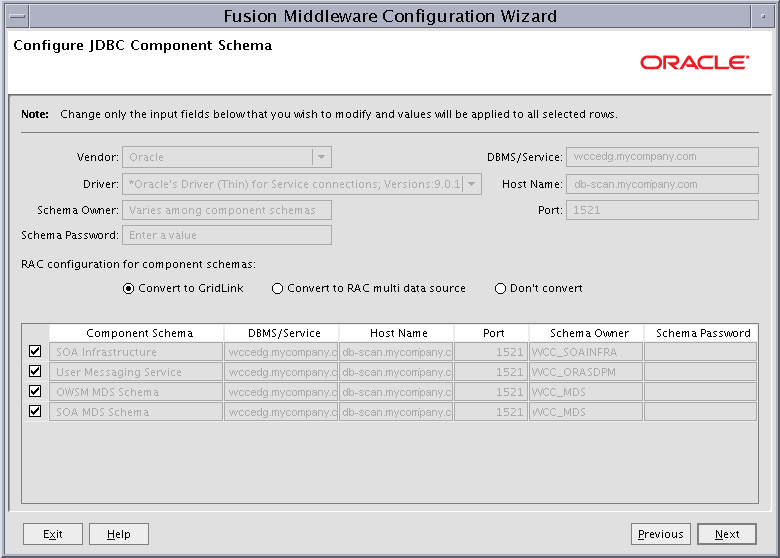Click the password cell for User Messaging Service
The image size is (780, 558).
tap(700, 372)
